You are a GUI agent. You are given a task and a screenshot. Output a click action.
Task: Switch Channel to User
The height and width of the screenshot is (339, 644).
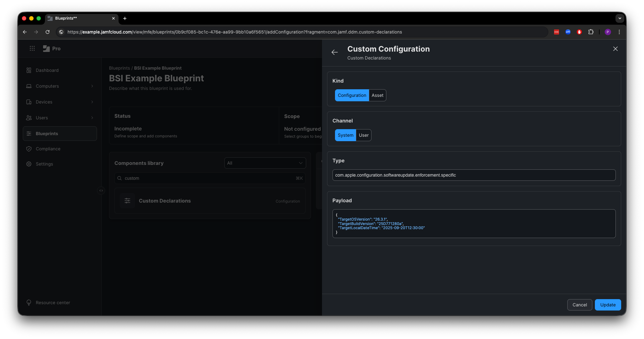tap(364, 135)
